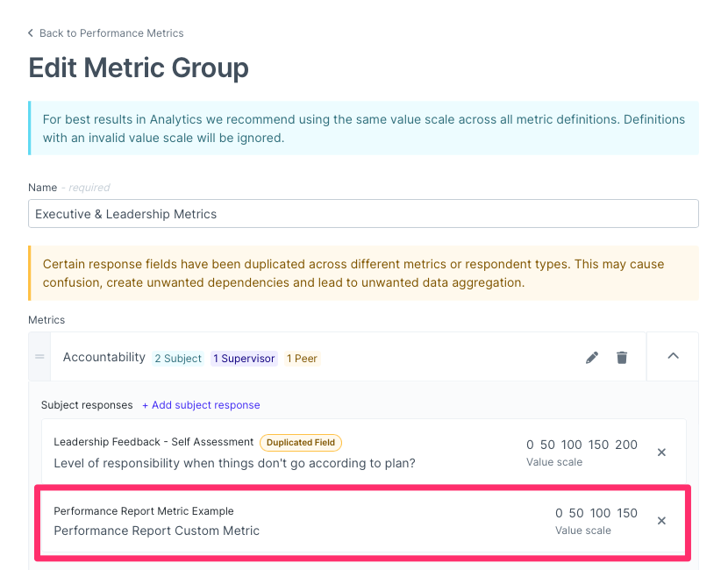This screenshot has height=570, width=728.
Task: Click the drag handle beside Accountability
Action: tap(39, 357)
